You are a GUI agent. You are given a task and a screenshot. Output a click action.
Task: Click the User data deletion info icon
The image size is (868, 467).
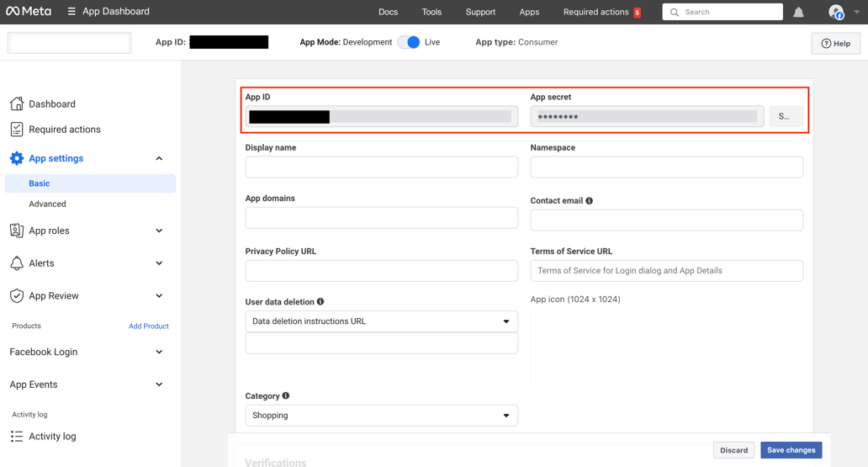click(x=320, y=301)
